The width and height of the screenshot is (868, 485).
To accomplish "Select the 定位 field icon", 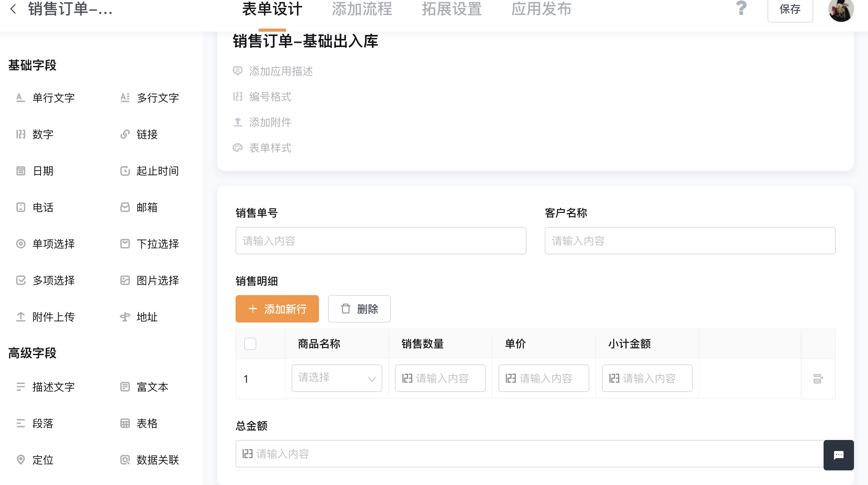I will (x=21, y=460).
